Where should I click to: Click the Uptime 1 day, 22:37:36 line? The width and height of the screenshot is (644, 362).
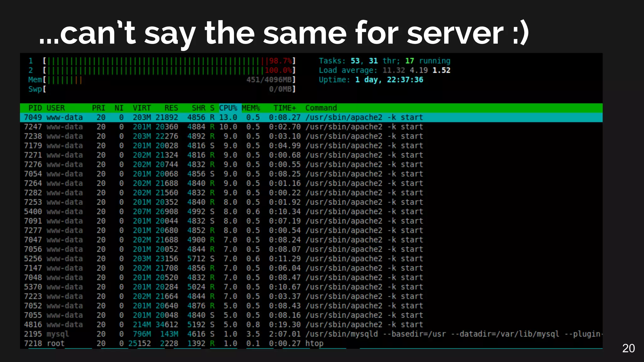tap(371, 80)
